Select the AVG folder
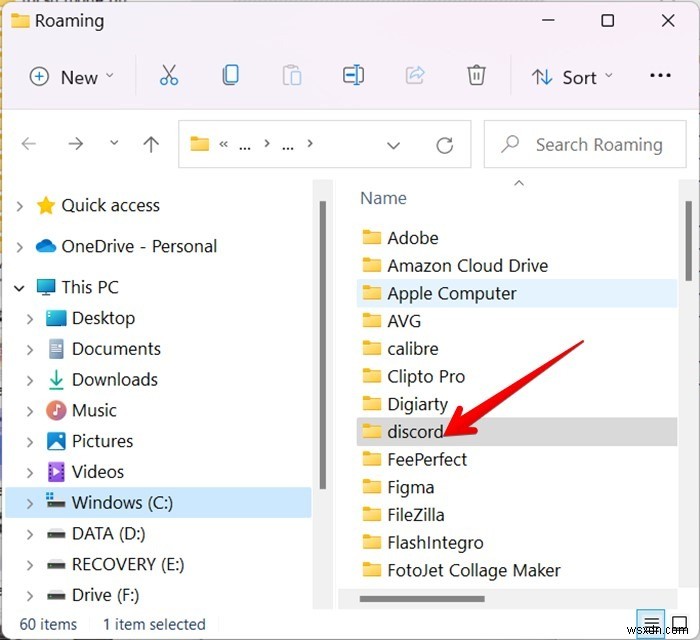Image resolution: width=700 pixels, height=640 pixels. (517, 321)
